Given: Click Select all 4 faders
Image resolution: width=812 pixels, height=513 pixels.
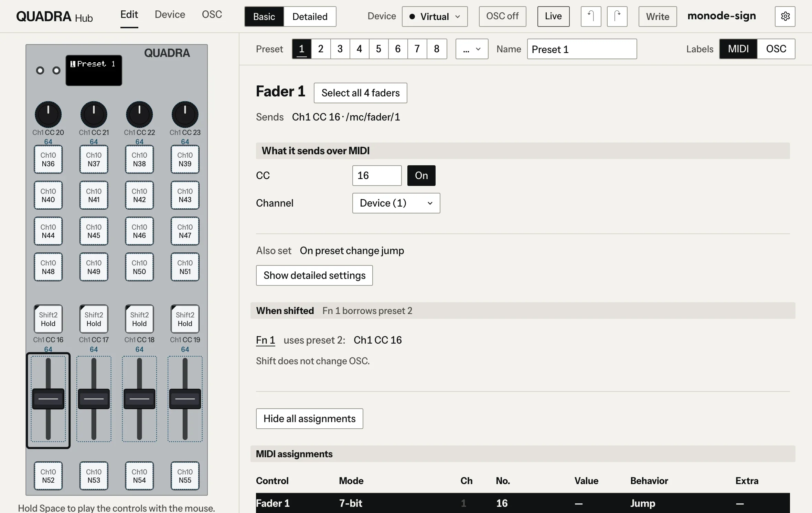Looking at the screenshot, I should tap(360, 93).
